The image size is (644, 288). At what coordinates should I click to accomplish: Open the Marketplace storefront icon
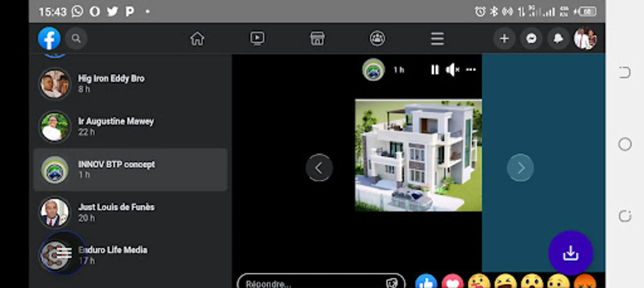(317, 39)
